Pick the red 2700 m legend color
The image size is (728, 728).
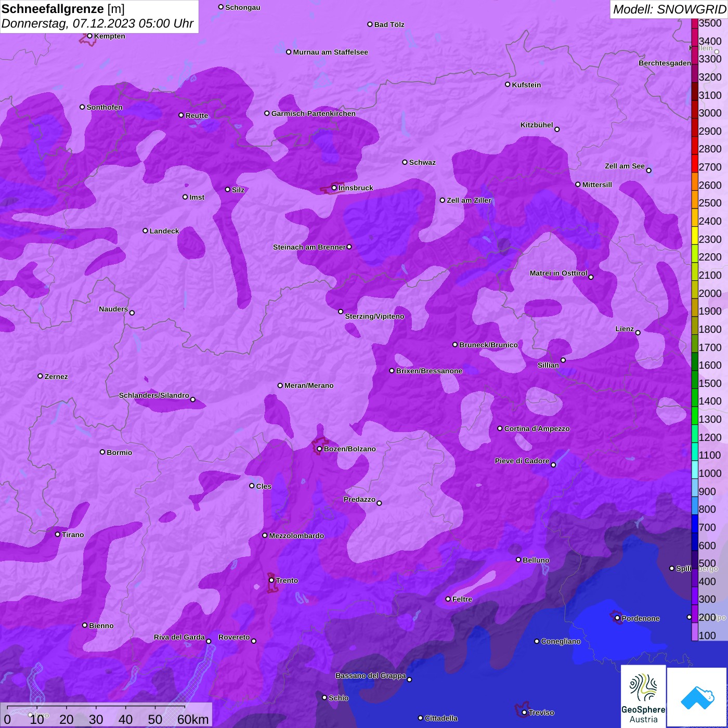pos(695,164)
